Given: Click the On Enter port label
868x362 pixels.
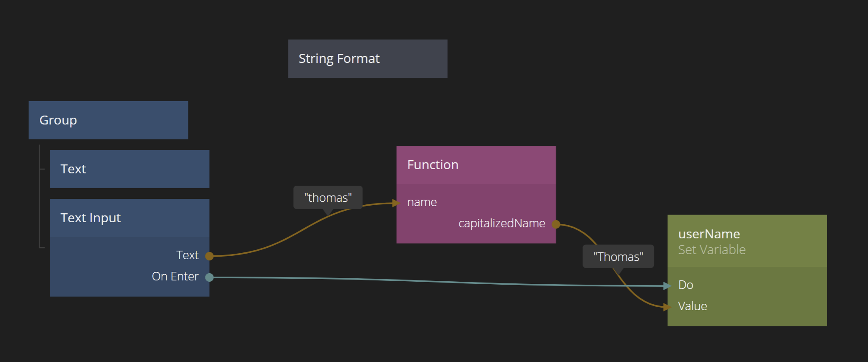Looking at the screenshot, I should coord(175,277).
